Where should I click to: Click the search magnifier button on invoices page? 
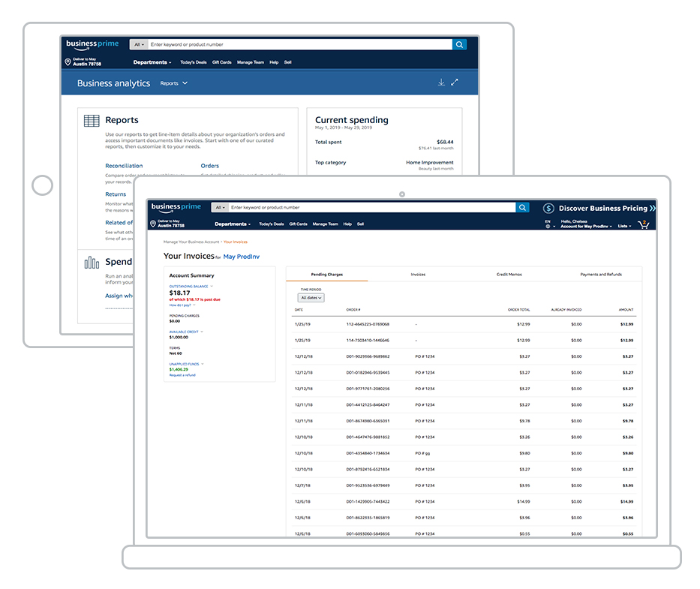pos(522,208)
